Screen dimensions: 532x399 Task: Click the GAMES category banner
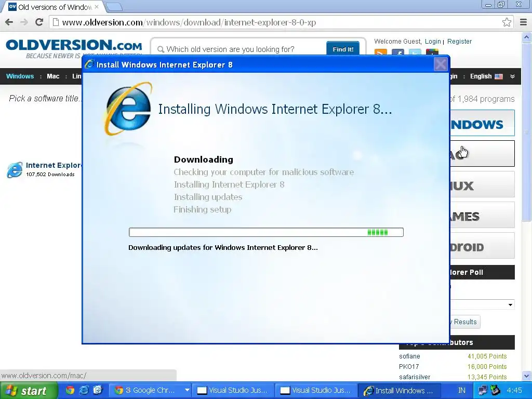click(x=482, y=215)
